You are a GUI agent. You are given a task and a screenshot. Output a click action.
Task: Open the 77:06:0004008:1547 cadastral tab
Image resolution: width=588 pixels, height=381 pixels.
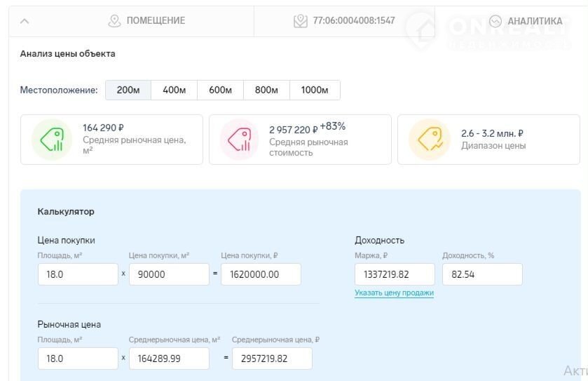tap(344, 21)
